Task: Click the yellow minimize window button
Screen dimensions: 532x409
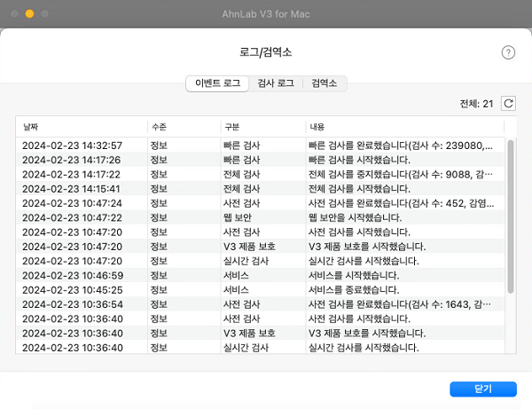Action: coord(30,13)
